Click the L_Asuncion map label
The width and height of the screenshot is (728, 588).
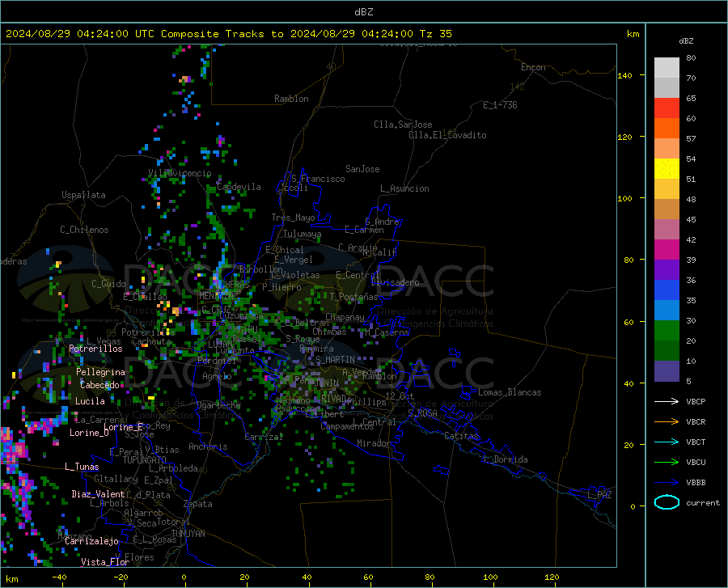[404, 188]
